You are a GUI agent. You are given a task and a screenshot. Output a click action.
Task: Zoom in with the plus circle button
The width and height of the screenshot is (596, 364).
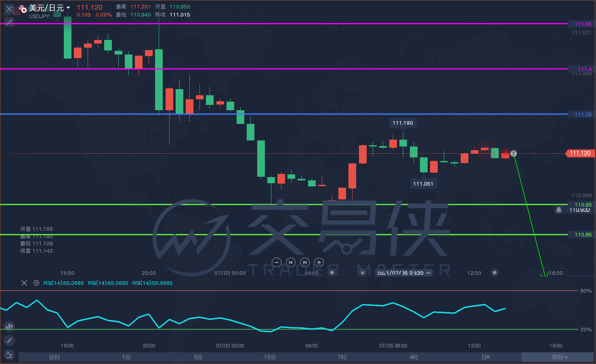pos(319,262)
